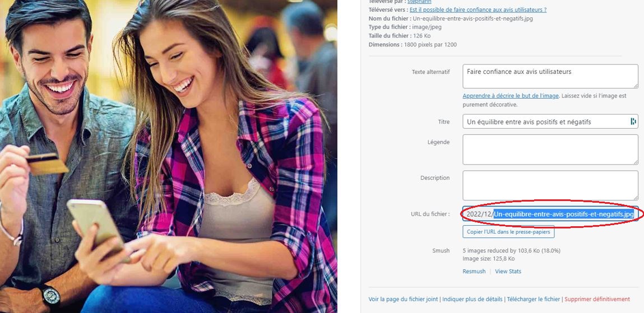Click into the Titre text field
Viewport: 644px width, 313px height.
[550, 122]
